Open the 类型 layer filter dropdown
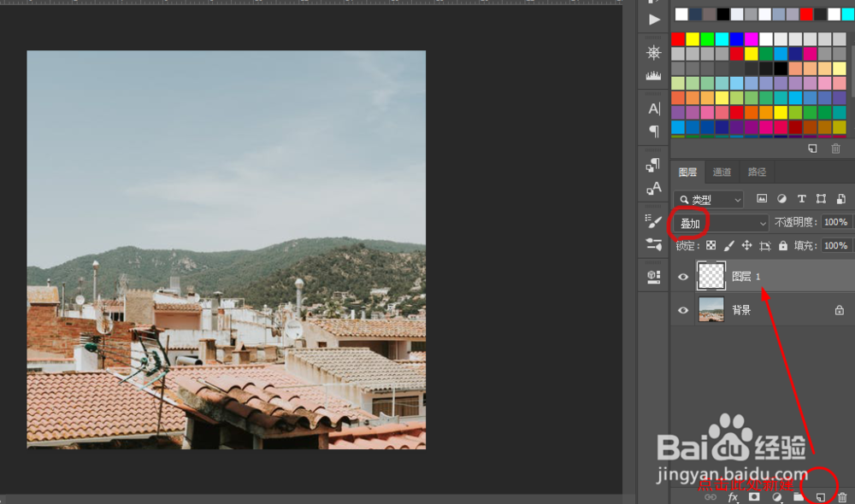Image resolution: width=855 pixels, height=504 pixels. click(x=709, y=199)
